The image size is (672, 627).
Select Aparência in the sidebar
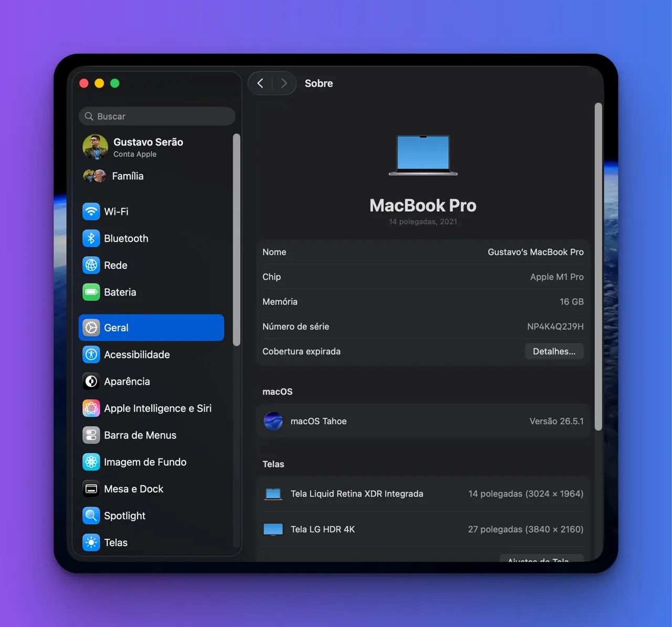[151, 381]
